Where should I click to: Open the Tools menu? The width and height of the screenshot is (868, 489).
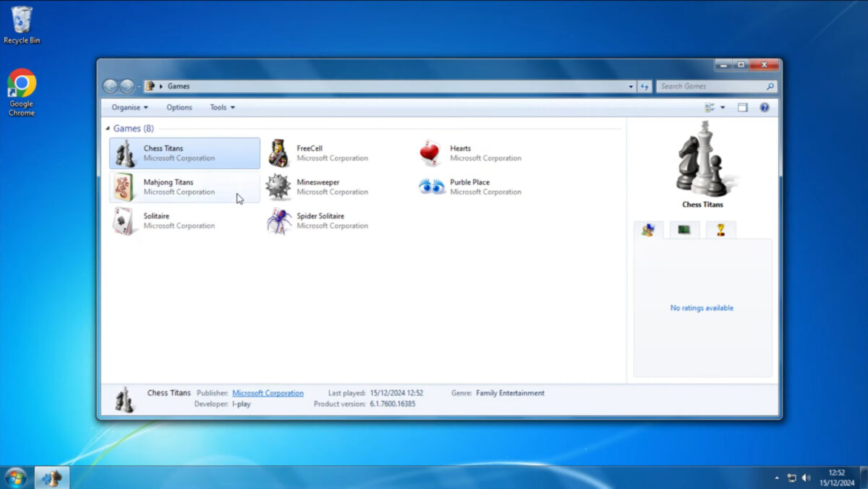point(221,107)
